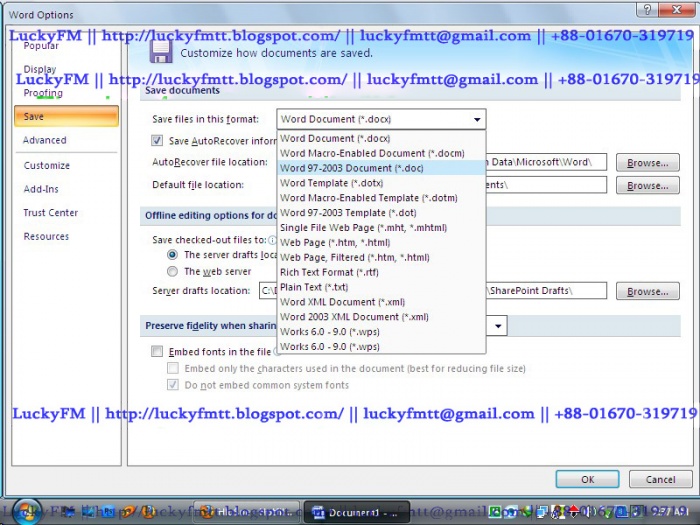Browse for Default file location
Viewport: 700px width, 525px height.
coord(648,185)
